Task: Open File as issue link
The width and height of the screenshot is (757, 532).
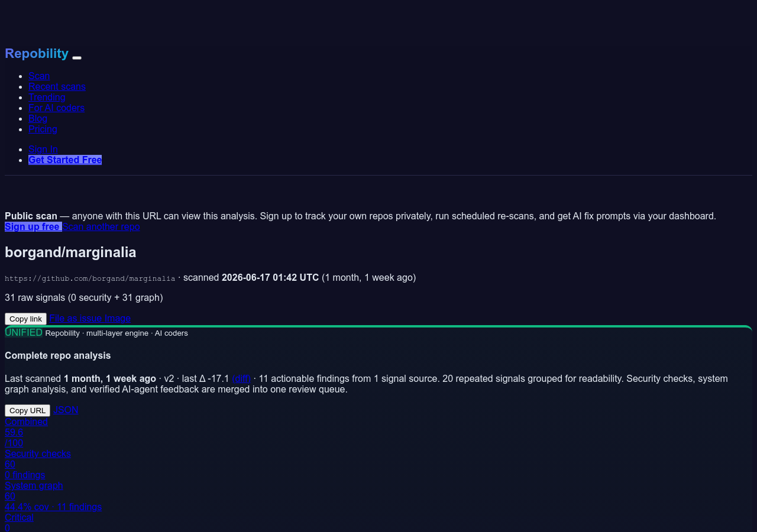Action: [x=76, y=318]
